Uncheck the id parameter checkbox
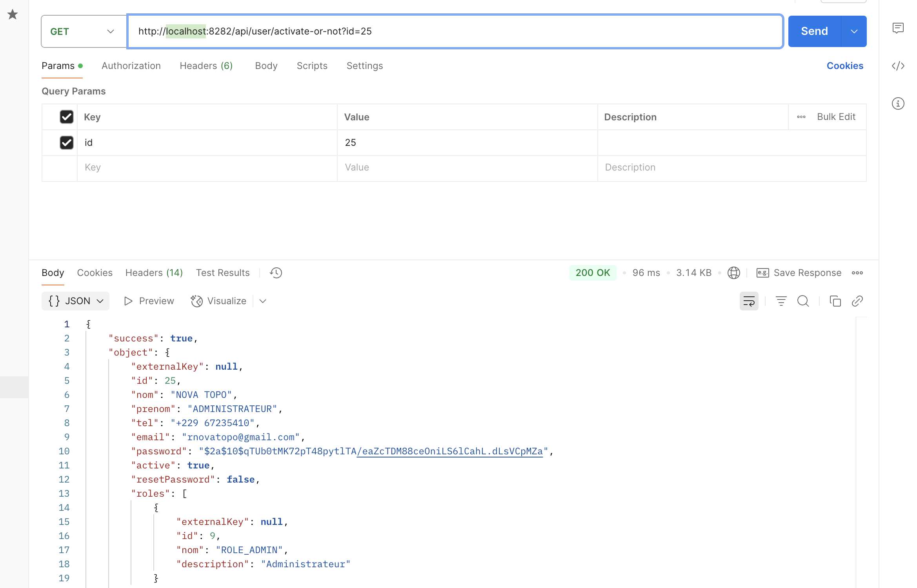The image size is (917, 588). pos(67,143)
